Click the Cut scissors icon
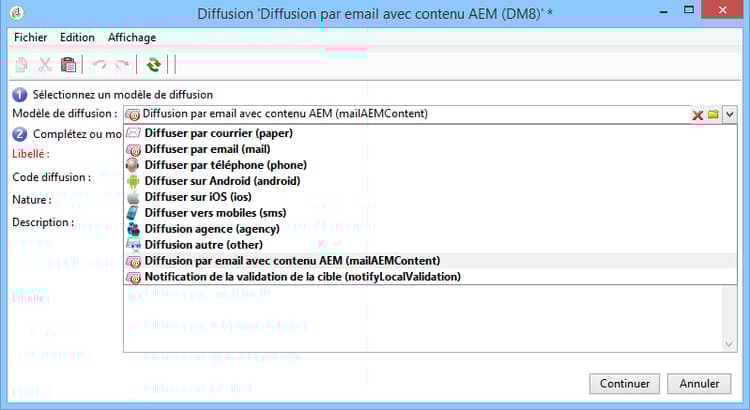 coord(45,65)
